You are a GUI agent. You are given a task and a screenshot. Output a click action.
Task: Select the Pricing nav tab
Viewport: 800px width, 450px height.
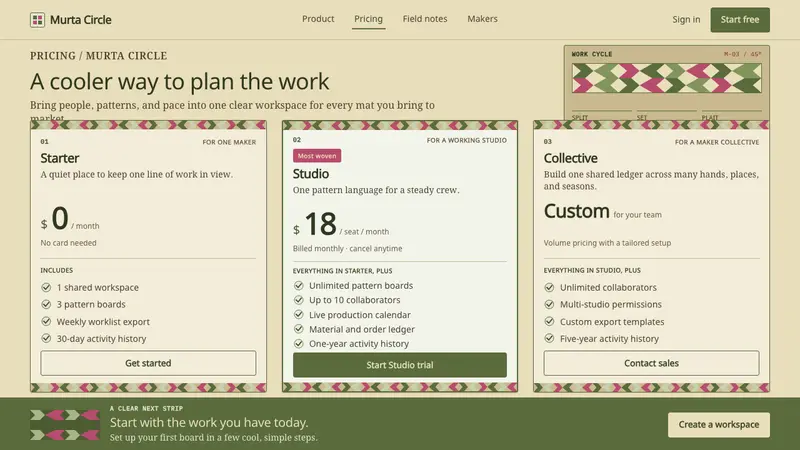tap(368, 19)
